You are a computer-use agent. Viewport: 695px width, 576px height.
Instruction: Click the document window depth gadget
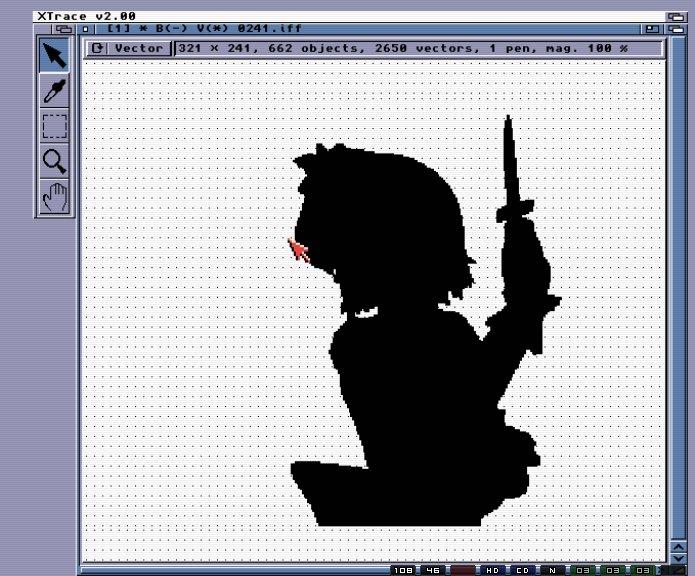click(x=676, y=29)
